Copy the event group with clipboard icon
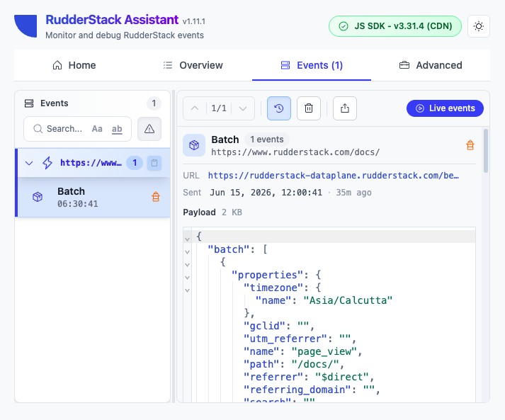 point(154,163)
